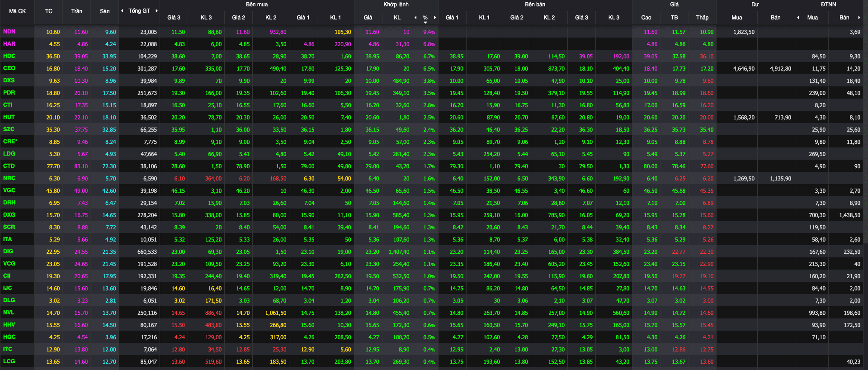
Task: Open the HDC stock symbol
Action: click(9, 56)
